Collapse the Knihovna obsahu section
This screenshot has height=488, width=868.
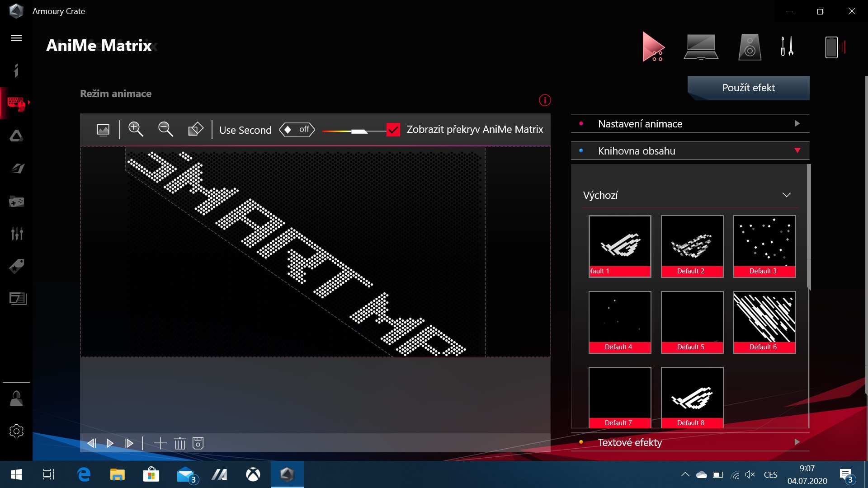[690, 151]
